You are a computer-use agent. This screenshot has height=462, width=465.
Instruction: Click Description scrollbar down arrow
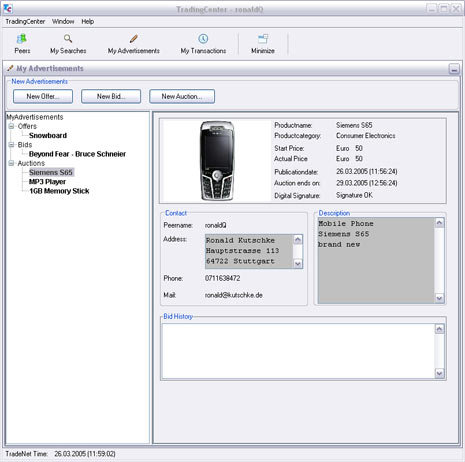click(439, 298)
